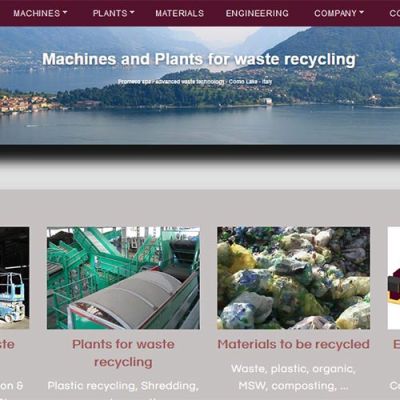Open the MATERIALS menu item

179,13
